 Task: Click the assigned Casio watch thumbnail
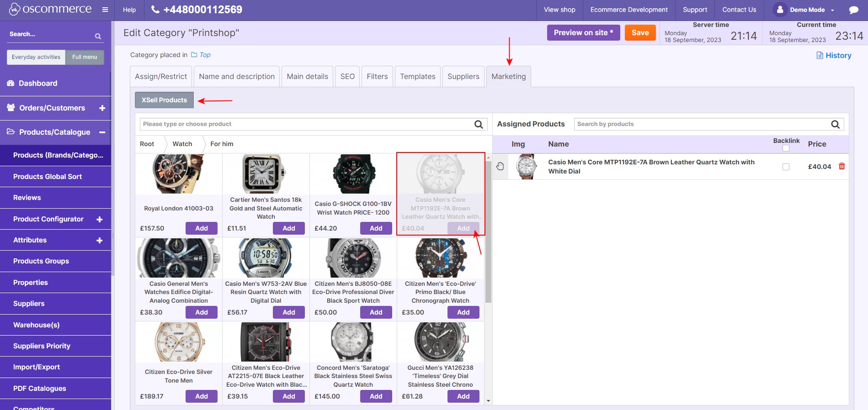pyautogui.click(x=526, y=167)
